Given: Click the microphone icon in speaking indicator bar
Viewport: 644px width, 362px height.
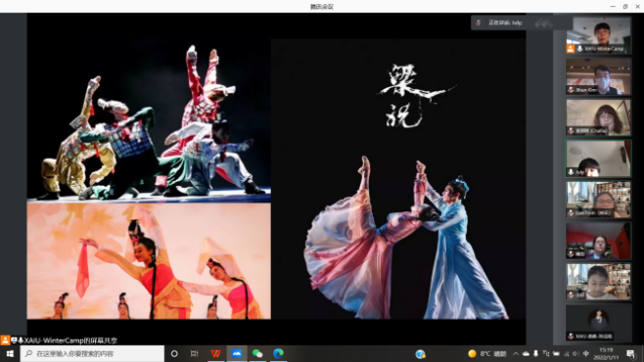Looking at the screenshot, I should click(x=479, y=23).
